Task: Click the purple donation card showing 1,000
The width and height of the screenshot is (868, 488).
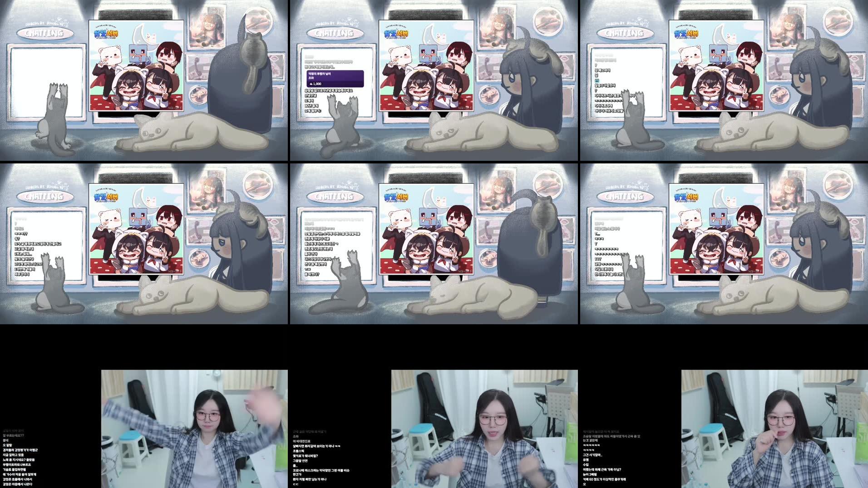Action: [335, 79]
